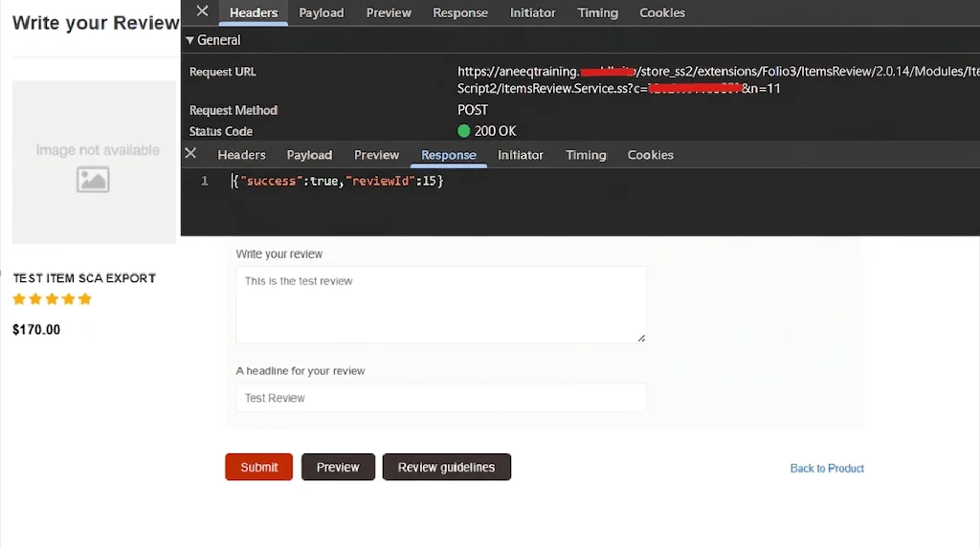Click the fifth rating star

[x=85, y=299]
